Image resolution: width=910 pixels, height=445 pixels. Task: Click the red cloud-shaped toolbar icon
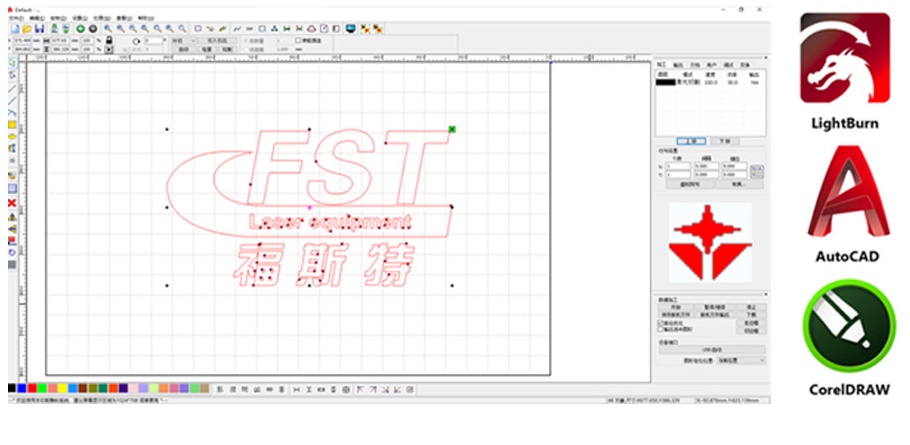312,28
